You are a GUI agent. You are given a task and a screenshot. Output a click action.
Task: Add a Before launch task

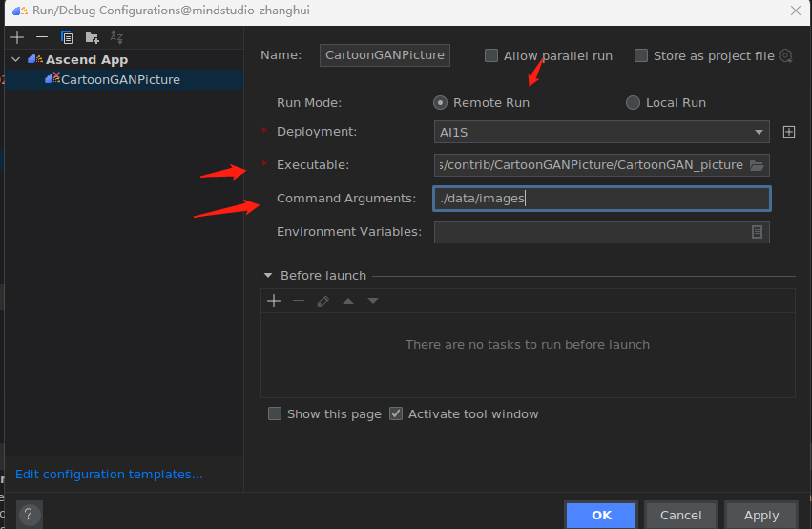tap(274, 301)
